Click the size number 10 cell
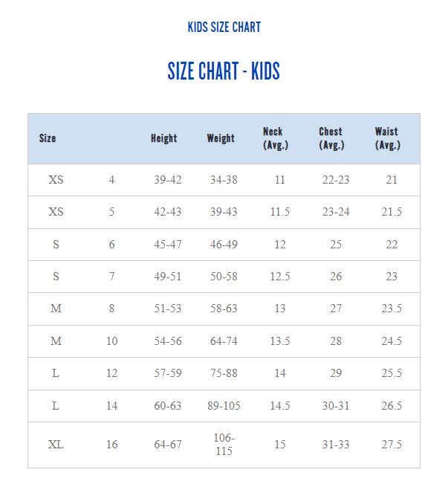The image size is (448, 487). pos(111,341)
